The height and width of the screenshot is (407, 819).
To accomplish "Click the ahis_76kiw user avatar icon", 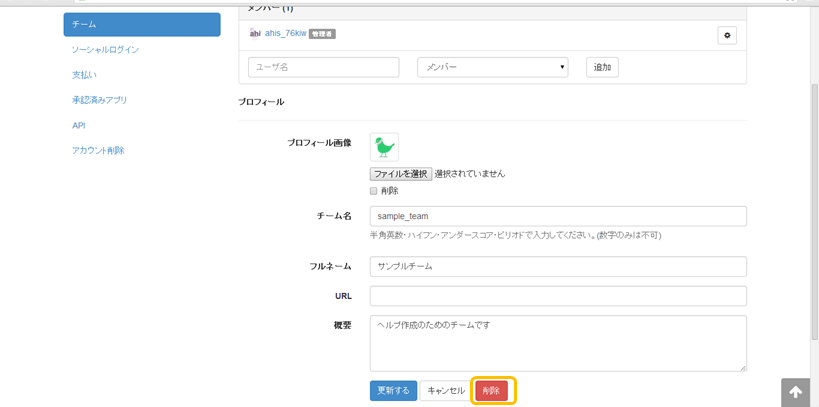I will pos(255,33).
